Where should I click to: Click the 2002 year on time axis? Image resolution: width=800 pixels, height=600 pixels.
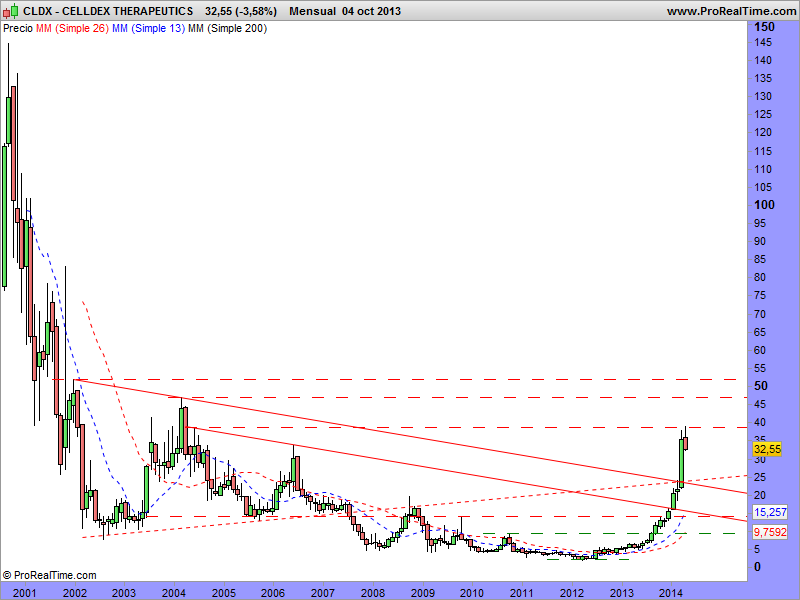tap(74, 593)
